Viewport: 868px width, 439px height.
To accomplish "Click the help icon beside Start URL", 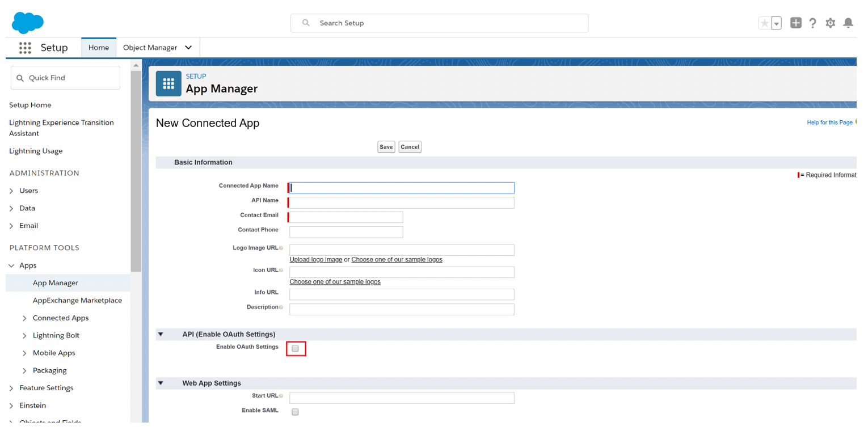I will coord(281,396).
